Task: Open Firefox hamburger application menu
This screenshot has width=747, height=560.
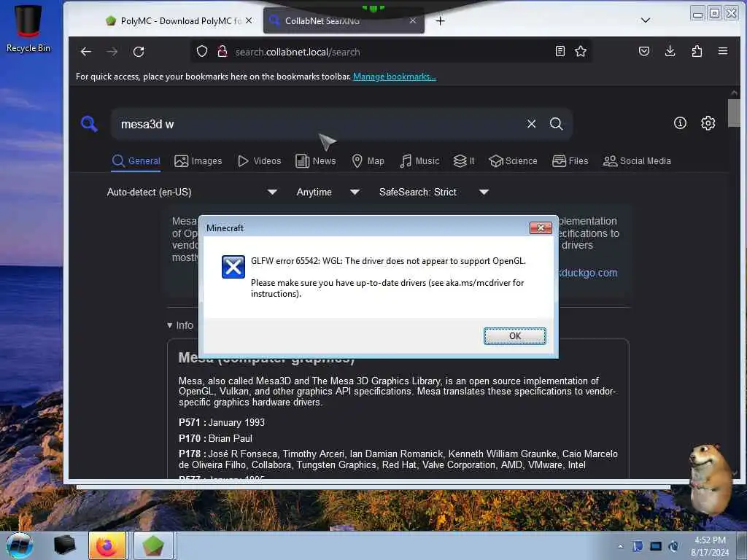Action: (723, 51)
